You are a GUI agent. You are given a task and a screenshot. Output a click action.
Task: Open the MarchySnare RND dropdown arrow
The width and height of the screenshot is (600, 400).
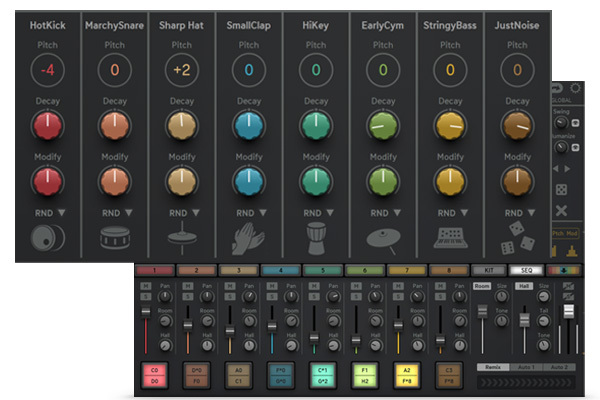point(129,212)
